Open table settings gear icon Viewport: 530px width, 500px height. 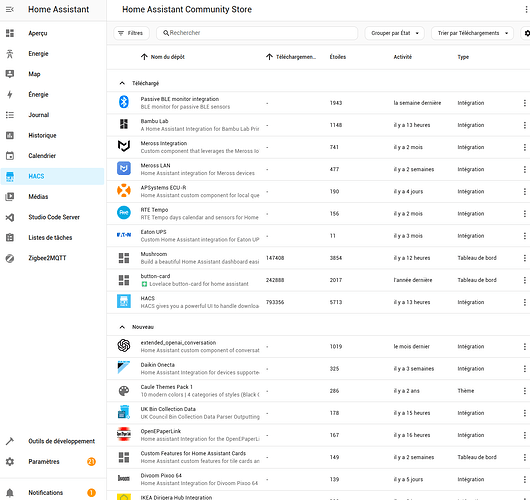coord(527,33)
